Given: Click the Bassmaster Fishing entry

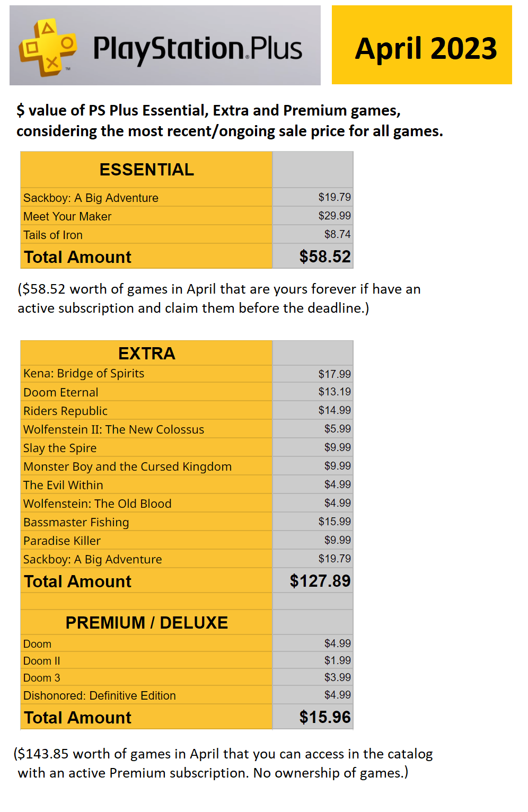Looking at the screenshot, I should click(x=76, y=522).
